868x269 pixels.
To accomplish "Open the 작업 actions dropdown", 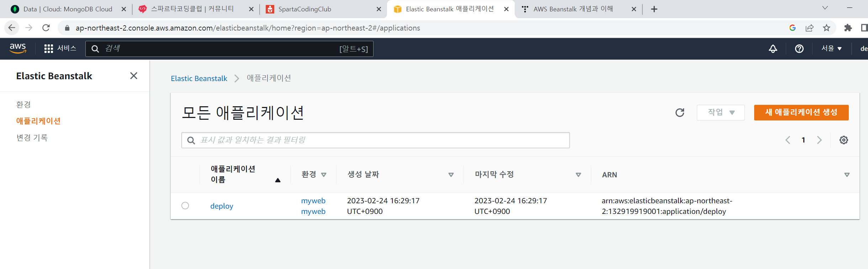I will [x=721, y=113].
